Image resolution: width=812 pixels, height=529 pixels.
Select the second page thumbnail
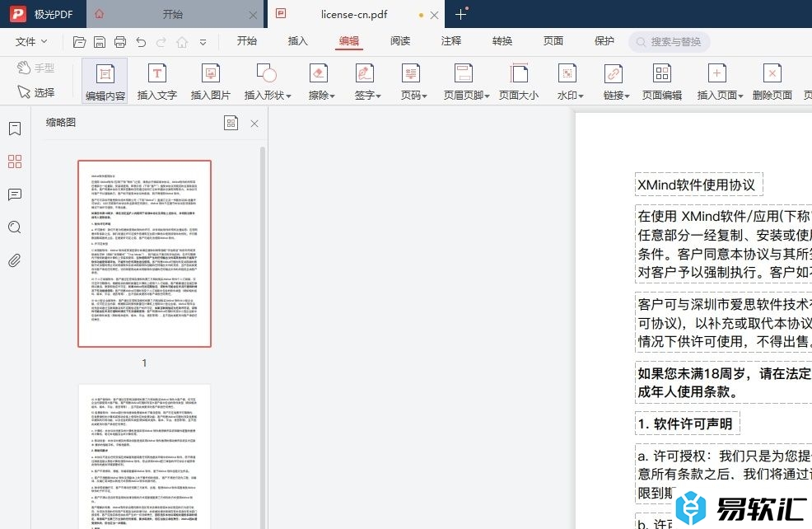pyautogui.click(x=144, y=456)
